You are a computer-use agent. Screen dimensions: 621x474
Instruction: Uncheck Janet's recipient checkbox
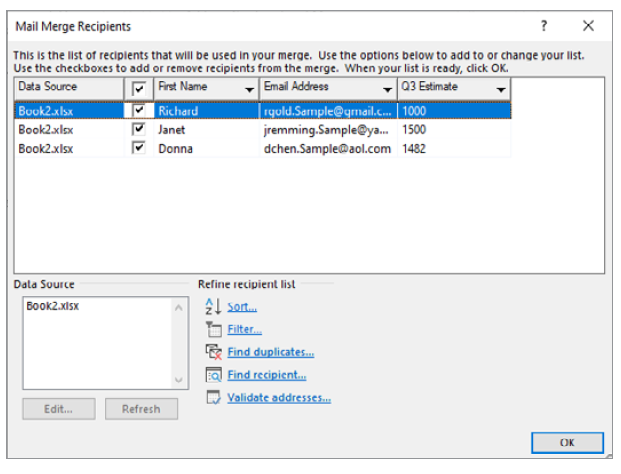[x=139, y=130]
